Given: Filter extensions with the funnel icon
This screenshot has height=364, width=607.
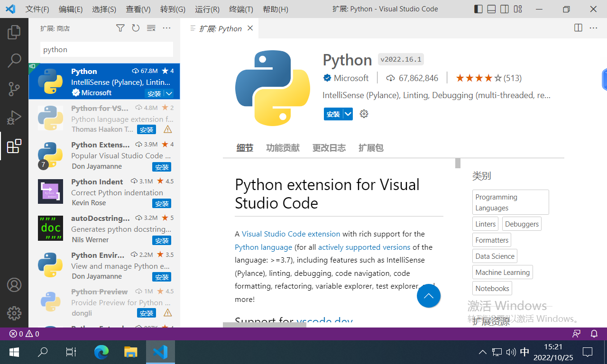Looking at the screenshot, I should click(x=120, y=28).
